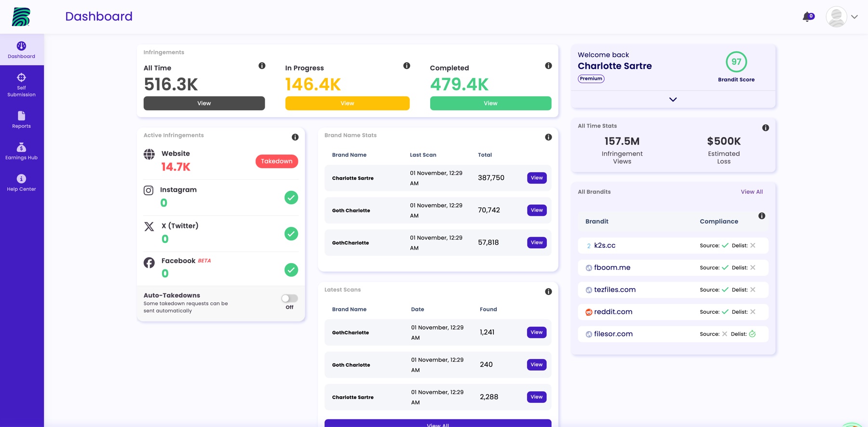Click the Website globe icon
The width and height of the screenshot is (868, 427).
(149, 154)
